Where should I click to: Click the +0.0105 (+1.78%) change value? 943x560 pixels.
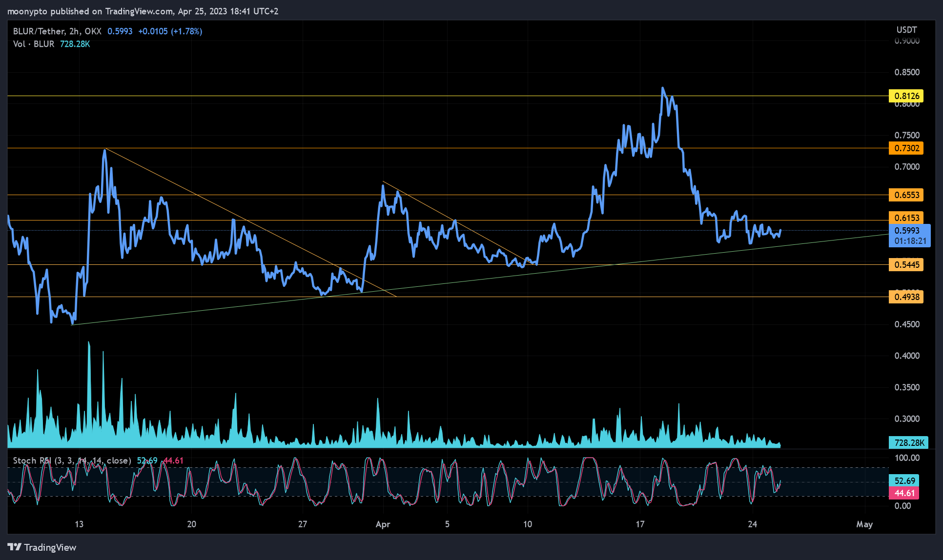(170, 31)
